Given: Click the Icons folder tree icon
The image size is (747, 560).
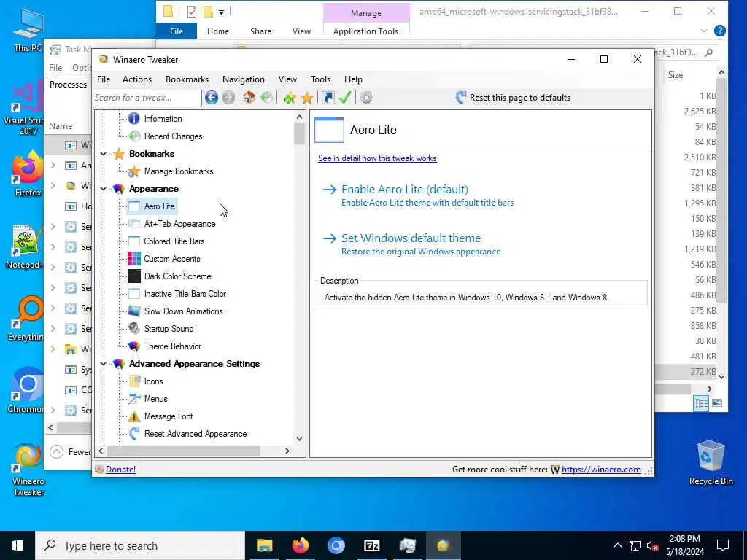Looking at the screenshot, I should pyautogui.click(x=134, y=381).
